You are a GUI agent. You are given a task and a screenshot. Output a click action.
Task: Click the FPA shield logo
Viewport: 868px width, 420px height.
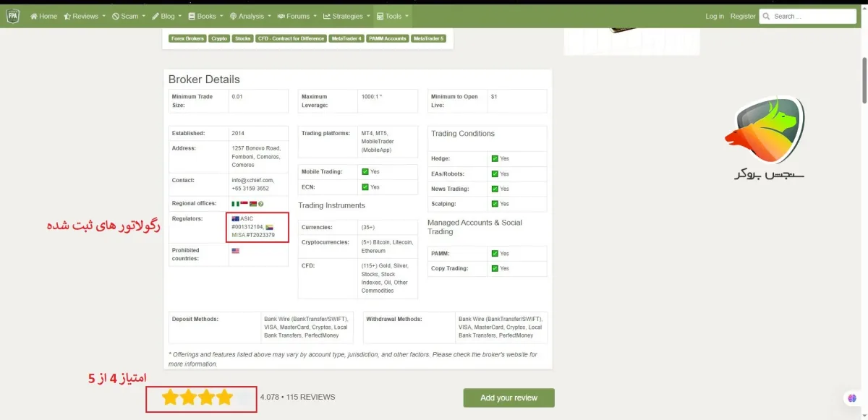(x=13, y=16)
